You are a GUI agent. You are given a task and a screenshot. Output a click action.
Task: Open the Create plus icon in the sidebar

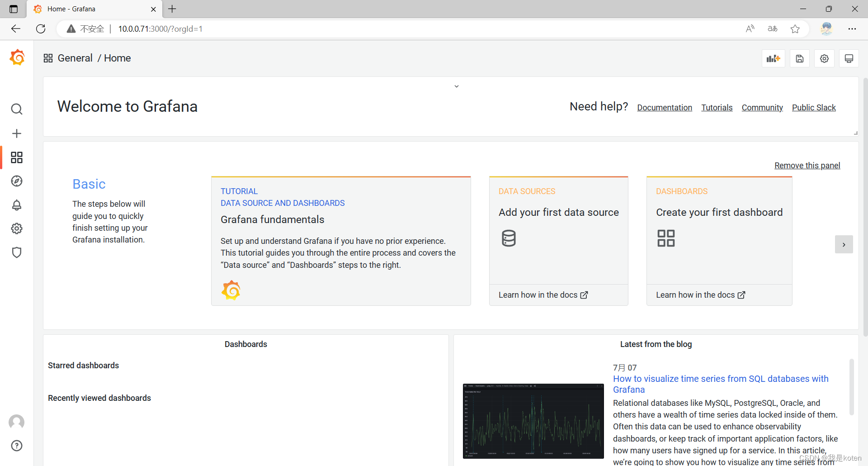click(17, 133)
